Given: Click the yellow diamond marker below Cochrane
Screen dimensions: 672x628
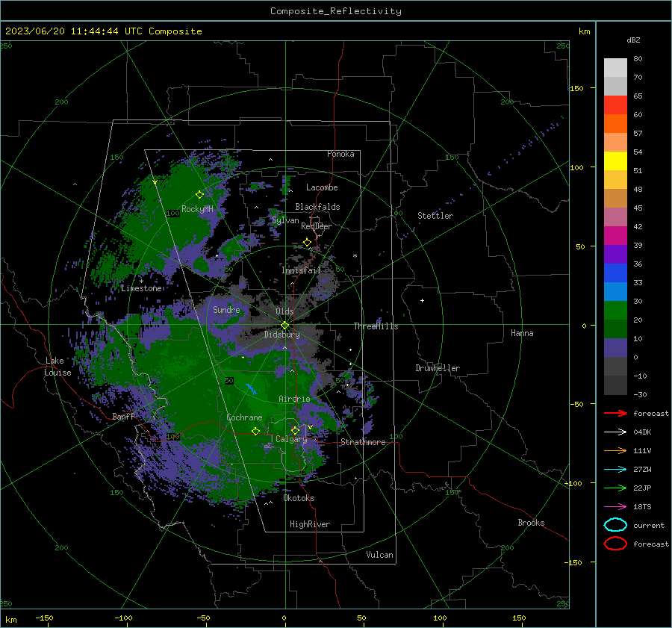Looking at the screenshot, I should (255, 432).
